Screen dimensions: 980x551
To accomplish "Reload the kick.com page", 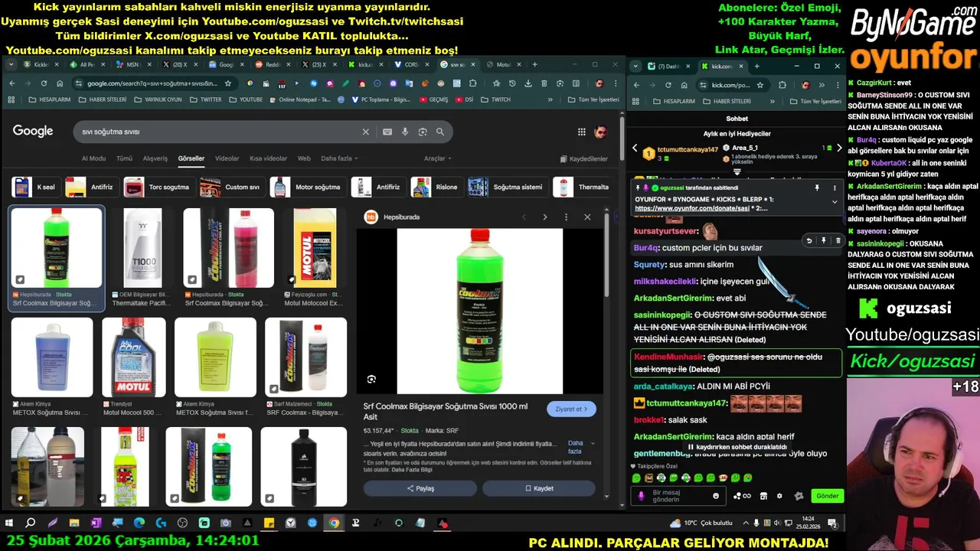I will click(668, 85).
